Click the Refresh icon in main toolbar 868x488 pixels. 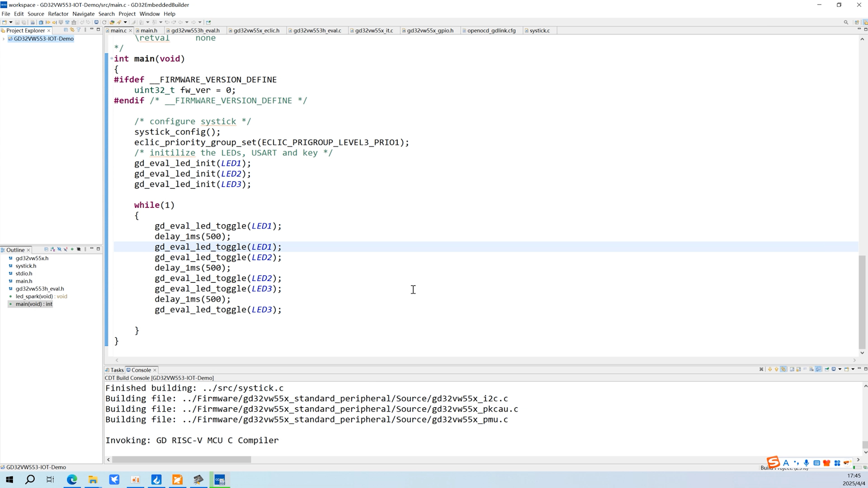(104, 22)
